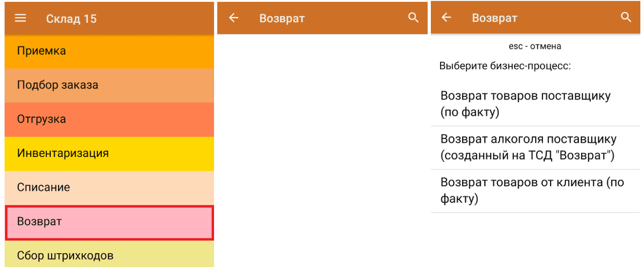The image size is (644, 267).
Task: Choose the Отгрузка operation
Action: coord(109,119)
